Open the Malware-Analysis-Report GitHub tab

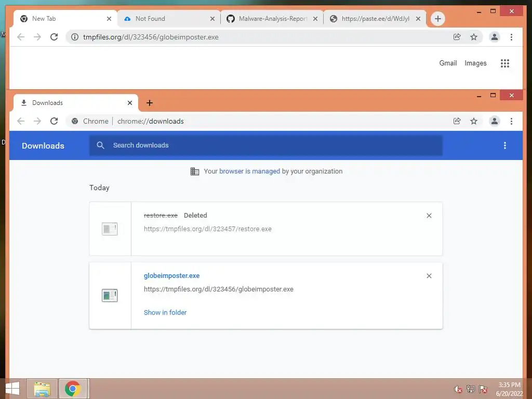coord(272,19)
